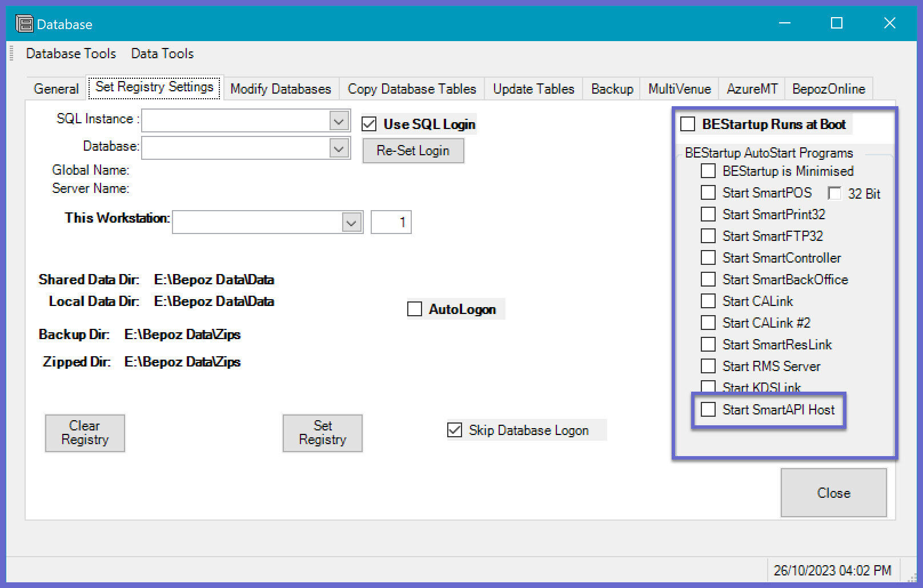923x588 pixels.
Task: Select the BepozOnline tab
Action: pos(829,89)
